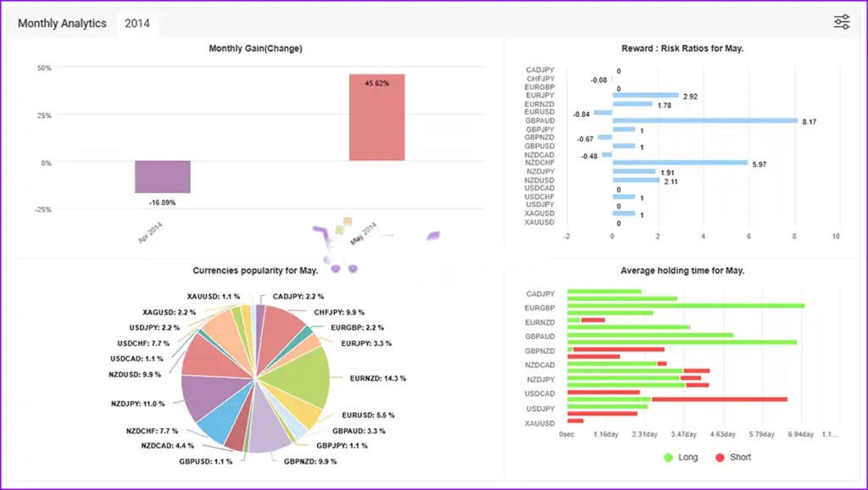
Task: Toggle the Long series legend label
Action: click(688, 458)
